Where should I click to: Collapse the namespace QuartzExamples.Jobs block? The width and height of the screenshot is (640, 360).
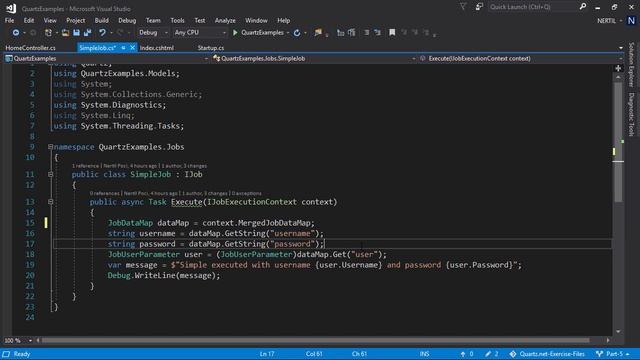coord(50,147)
